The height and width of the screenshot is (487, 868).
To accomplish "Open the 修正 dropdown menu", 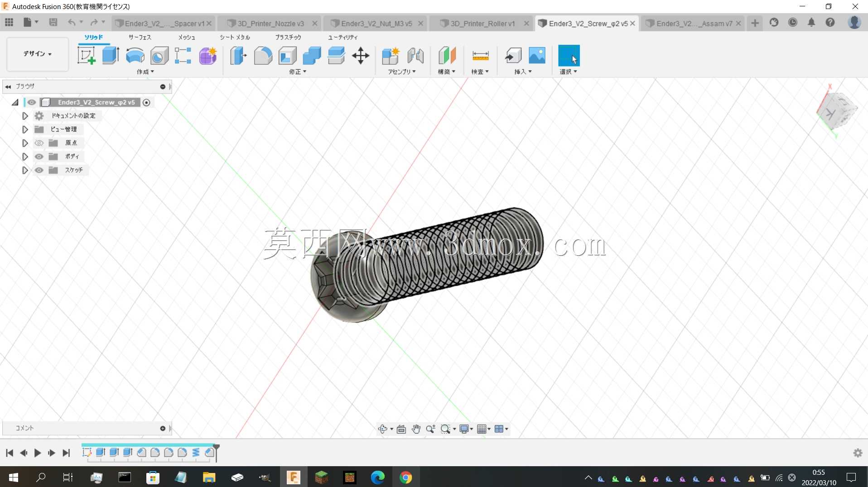I will (298, 72).
